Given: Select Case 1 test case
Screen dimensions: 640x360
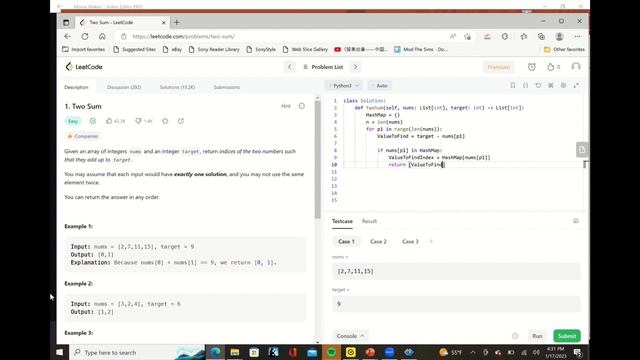Looking at the screenshot, I should (x=346, y=242).
